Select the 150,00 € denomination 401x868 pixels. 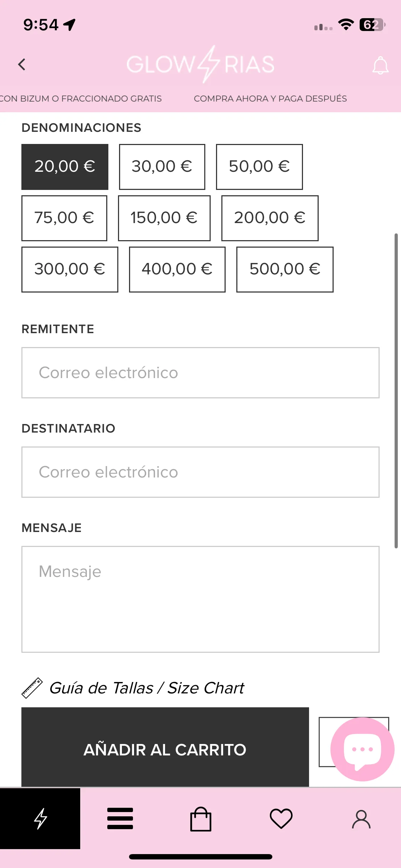pos(164,218)
